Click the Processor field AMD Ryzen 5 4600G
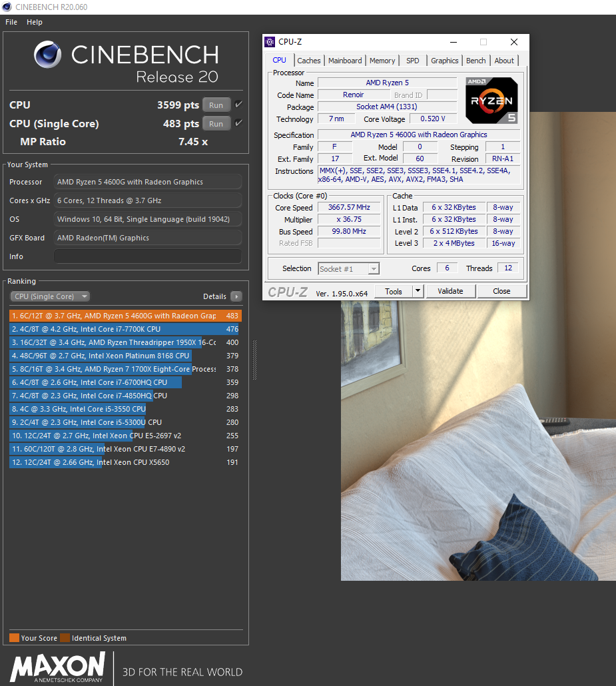616x686 pixels. (x=147, y=182)
